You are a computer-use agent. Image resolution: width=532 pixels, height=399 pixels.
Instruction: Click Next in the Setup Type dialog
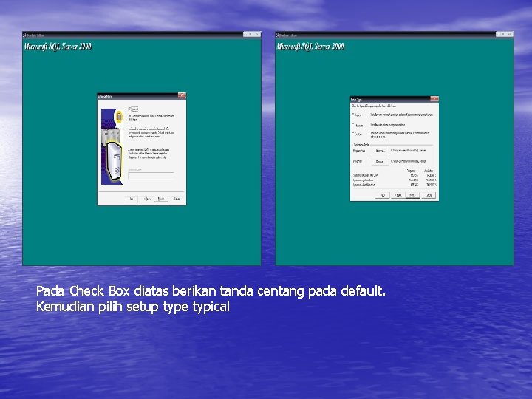click(x=412, y=195)
